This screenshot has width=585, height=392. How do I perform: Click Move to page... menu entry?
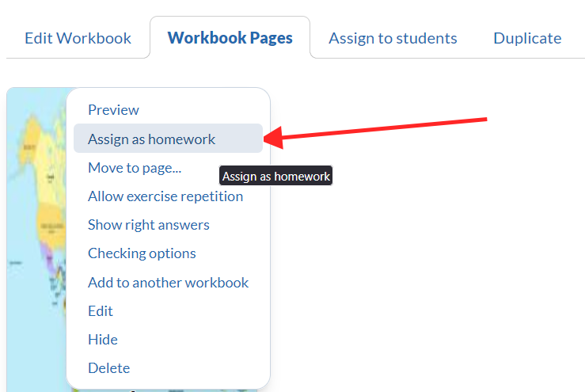click(135, 167)
